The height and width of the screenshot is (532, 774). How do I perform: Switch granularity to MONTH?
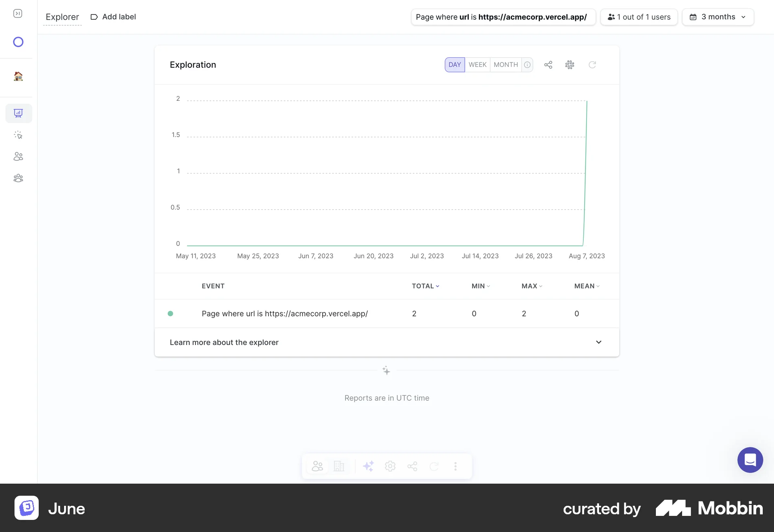click(x=506, y=64)
